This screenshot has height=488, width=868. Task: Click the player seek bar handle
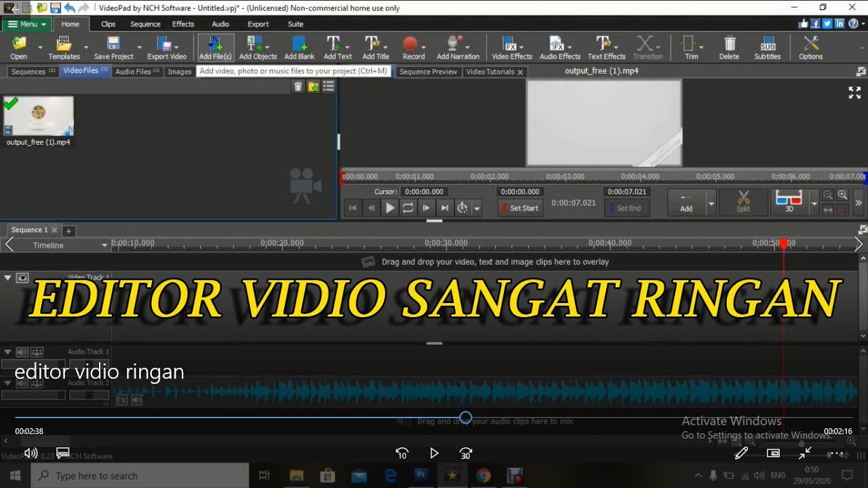coord(466,418)
